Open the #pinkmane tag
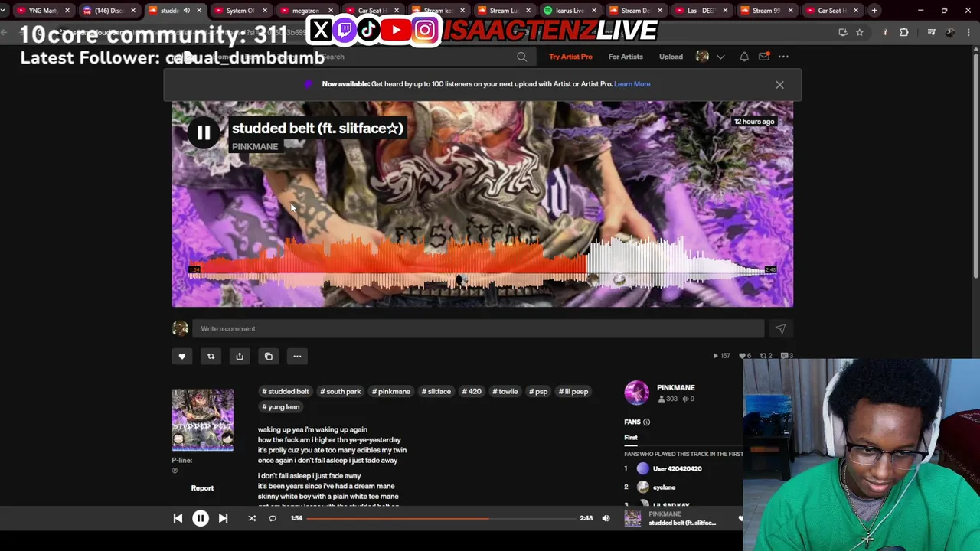The height and width of the screenshot is (551, 980). 391,391
